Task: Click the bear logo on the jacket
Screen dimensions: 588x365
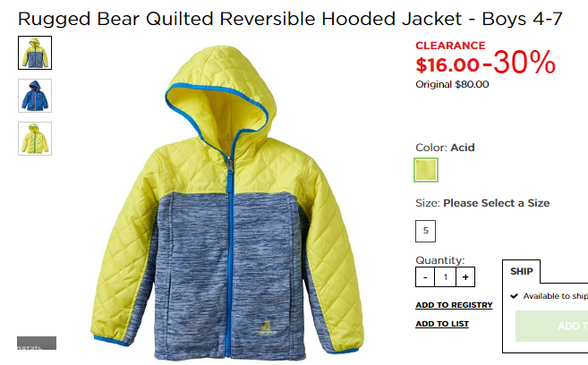Action: pyautogui.click(x=266, y=327)
